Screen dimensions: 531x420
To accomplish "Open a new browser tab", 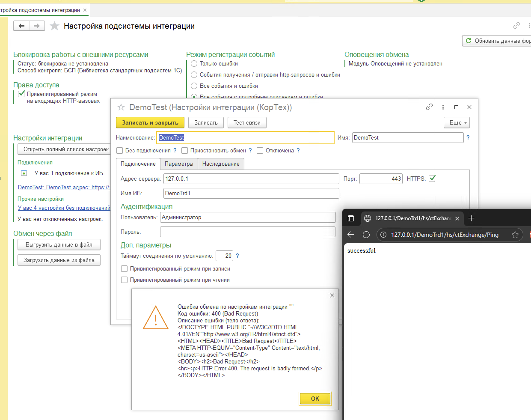I will (471, 218).
